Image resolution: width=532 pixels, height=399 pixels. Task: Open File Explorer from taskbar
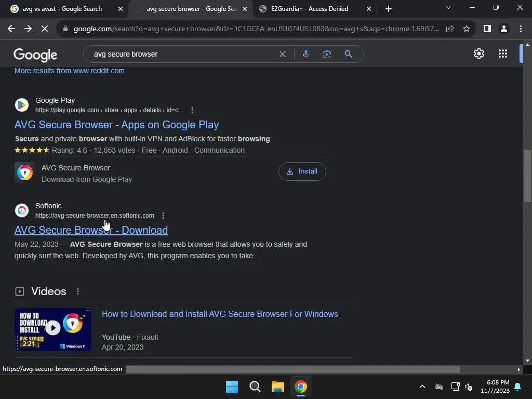click(277, 387)
